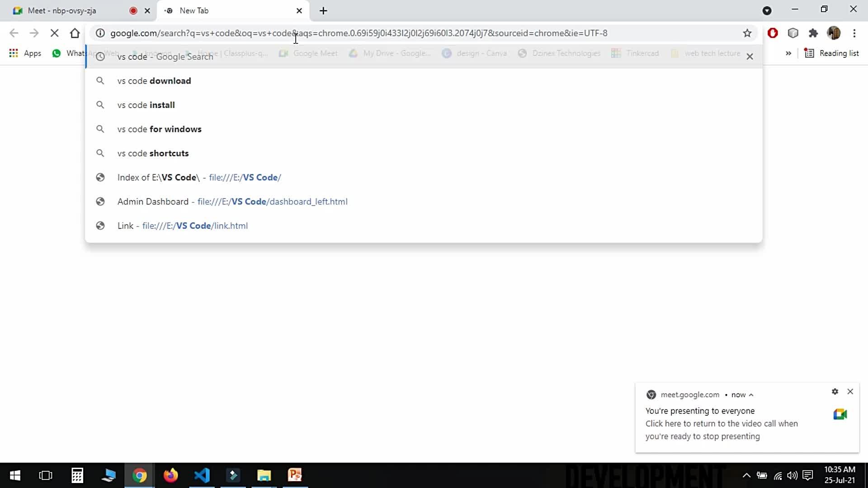Image resolution: width=868 pixels, height=488 pixels.
Task: Open the Apps bookmark shortcut
Action: [25, 53]
